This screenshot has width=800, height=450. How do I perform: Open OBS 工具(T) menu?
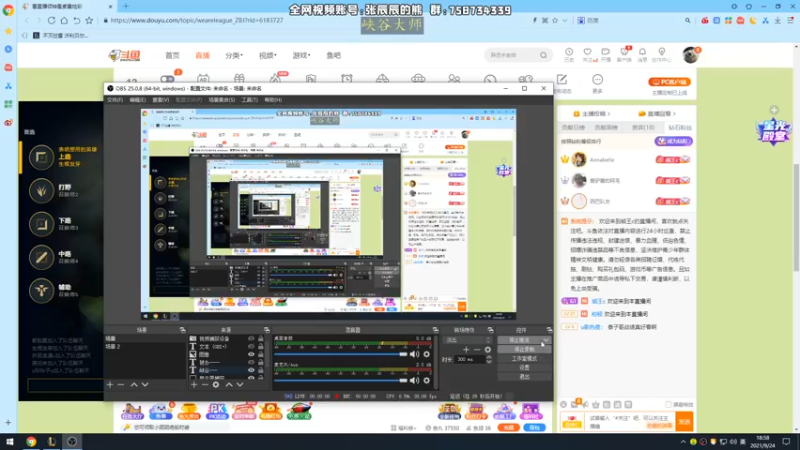coord(249,100)
